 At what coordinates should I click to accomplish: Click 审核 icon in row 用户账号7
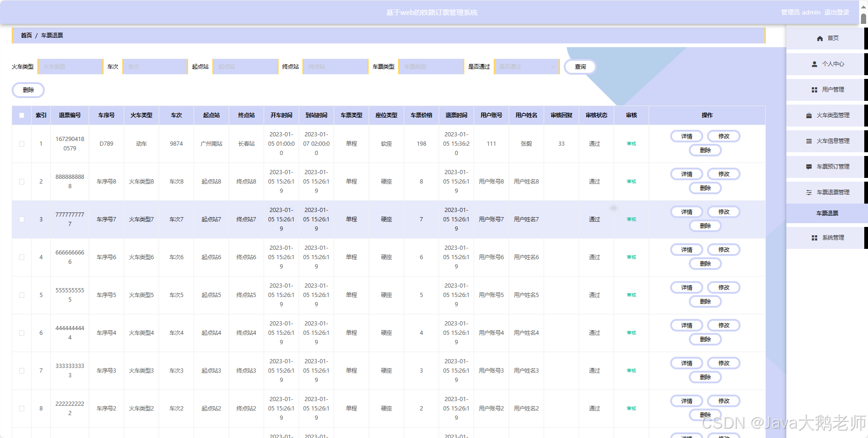[631, 219]
